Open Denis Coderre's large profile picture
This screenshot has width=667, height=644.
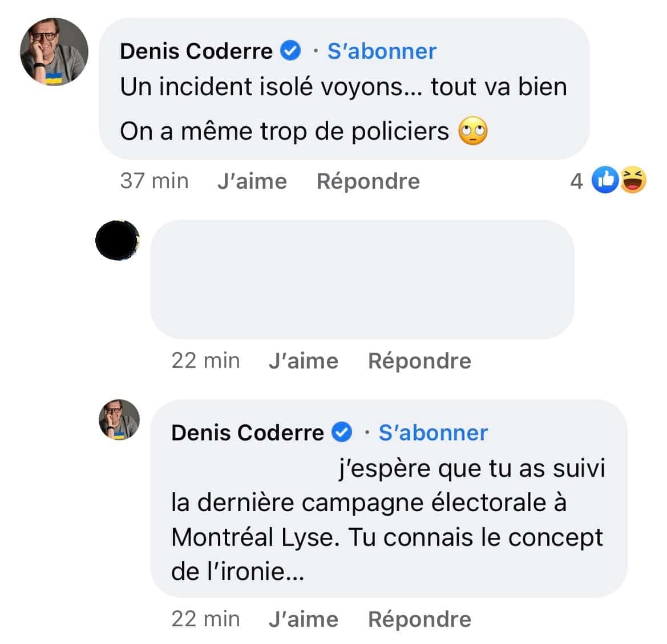pyautogui.click(x=54, y=52)
